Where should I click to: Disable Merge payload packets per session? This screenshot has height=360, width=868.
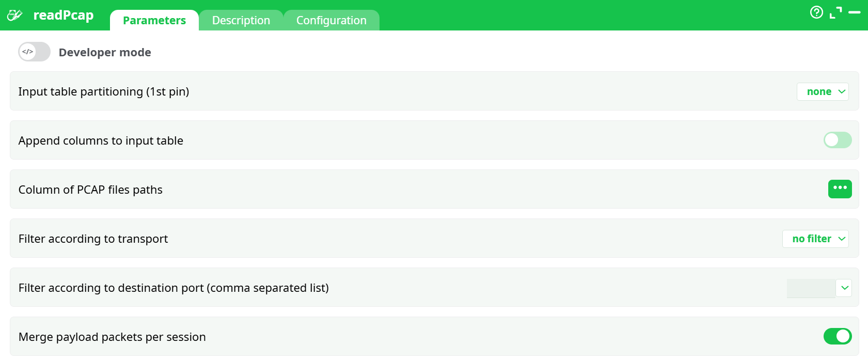[838, 336]
